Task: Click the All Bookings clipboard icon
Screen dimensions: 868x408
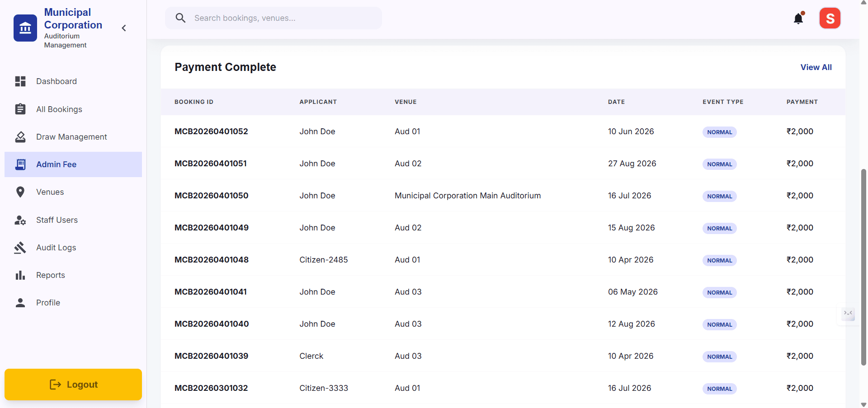Action: (20, 109)
